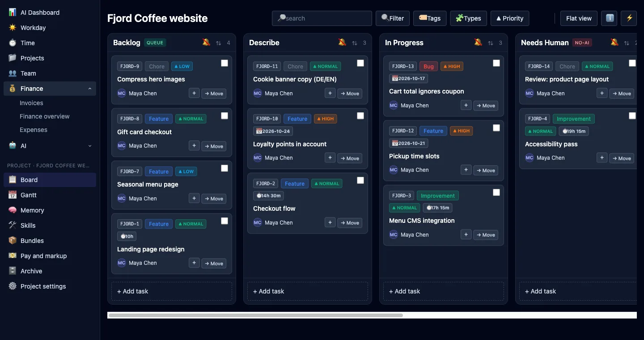
Task: Tick checkbox on Cart total ignores coupon
Action: 496,63
